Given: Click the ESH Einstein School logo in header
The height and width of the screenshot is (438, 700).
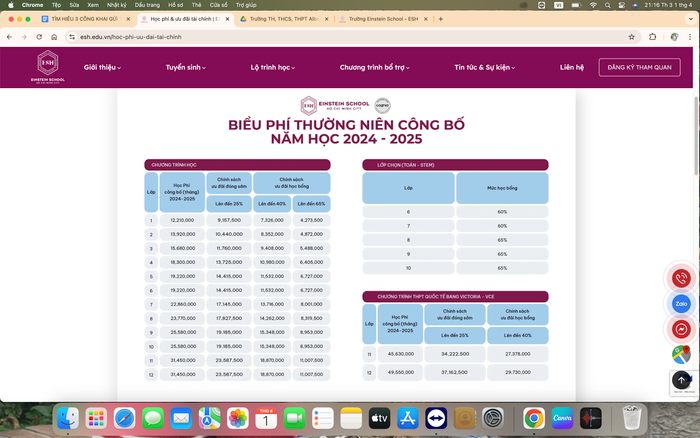Looking at the screenshot, I should click(x=48, y=67).
